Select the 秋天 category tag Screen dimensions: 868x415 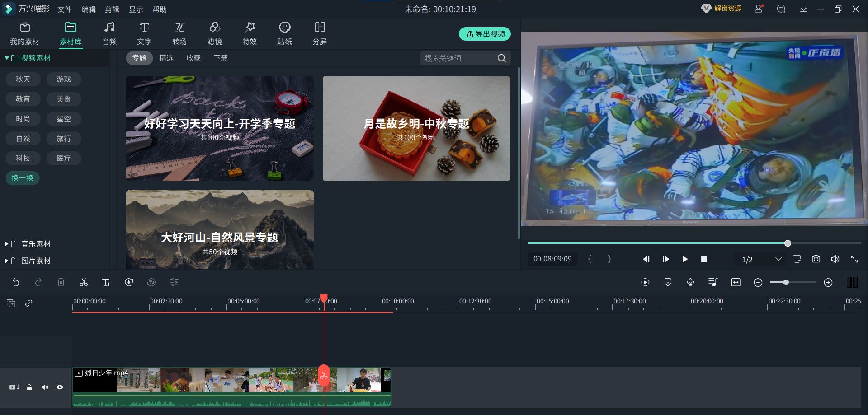click(x=23, y=79)
